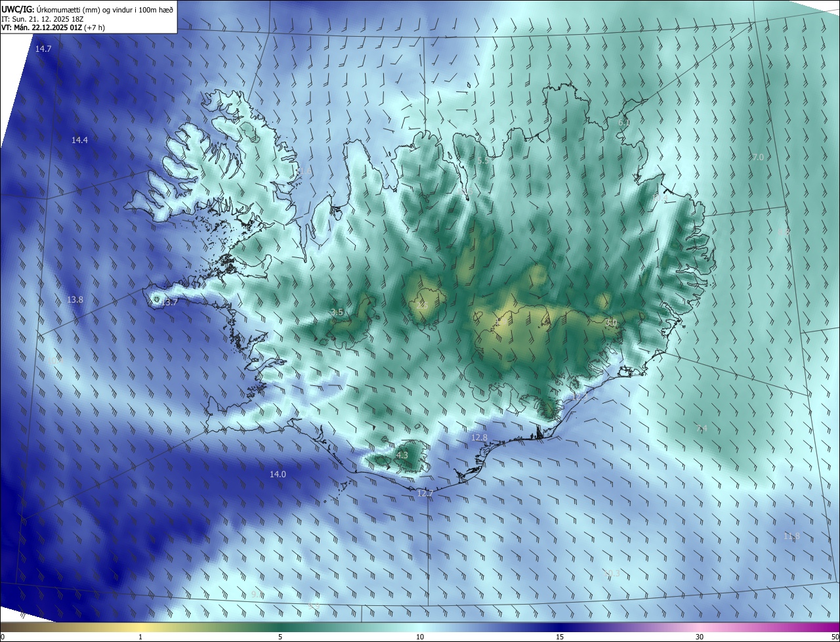Click the 14.0 value label
This screenshot has height=642, width=840.
[278, 474]
